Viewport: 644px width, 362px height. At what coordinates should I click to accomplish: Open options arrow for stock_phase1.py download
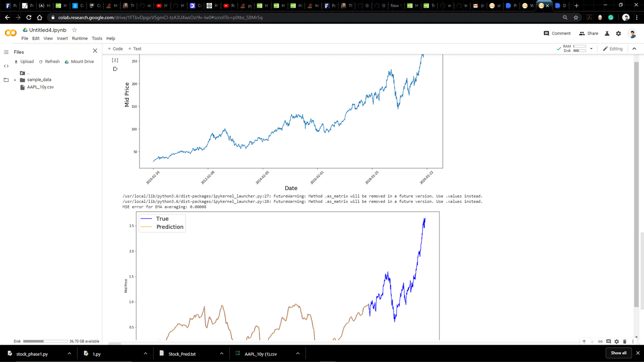click(x=69, y=354)
